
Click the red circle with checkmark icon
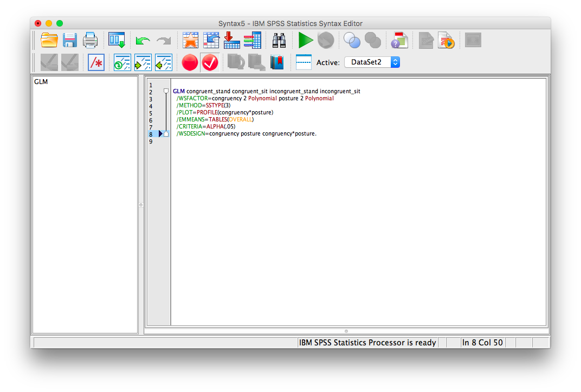coord(210,62)
